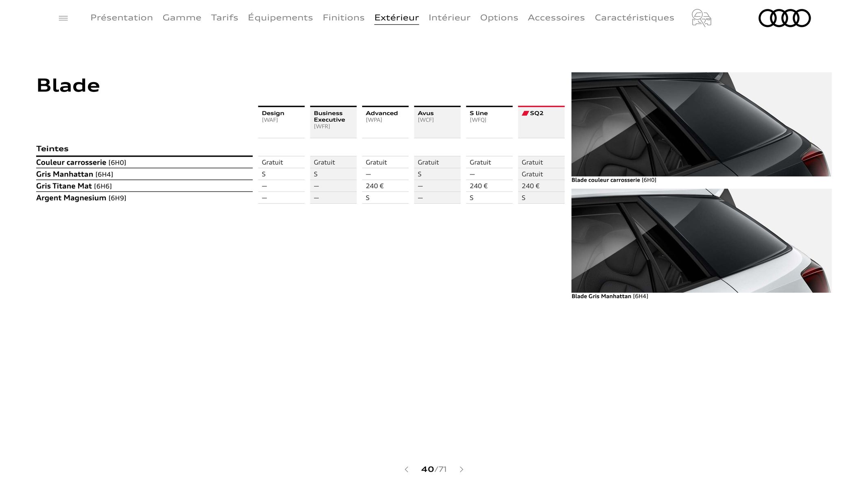Viewport: 868px width, 488px height.
Task: Click S in Avus Gris Manhattan row
Action: pyautogui.click(x=420, y=174)
